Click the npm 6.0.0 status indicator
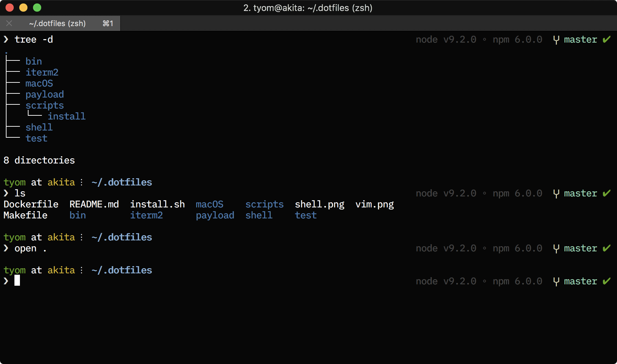 pyautogui.click(x=517, y=39)
